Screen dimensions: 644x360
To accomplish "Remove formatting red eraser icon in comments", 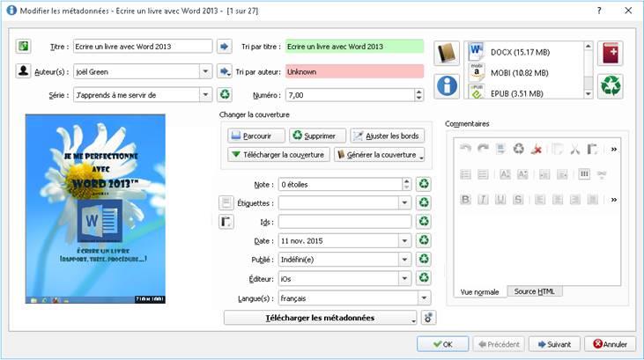I will [536, 149].
